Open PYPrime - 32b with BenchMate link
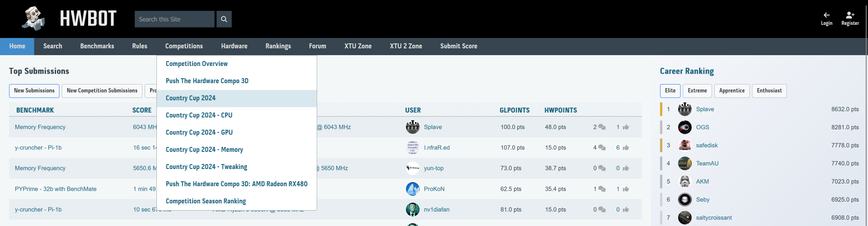Viewport: 868px width, 226px height. [56, 189]
